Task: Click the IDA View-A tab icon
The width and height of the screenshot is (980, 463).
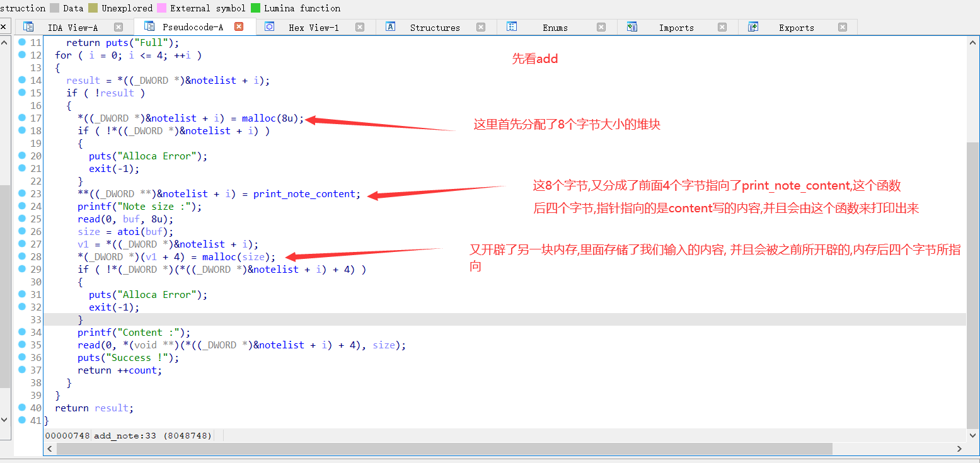Action: [28, 26]
